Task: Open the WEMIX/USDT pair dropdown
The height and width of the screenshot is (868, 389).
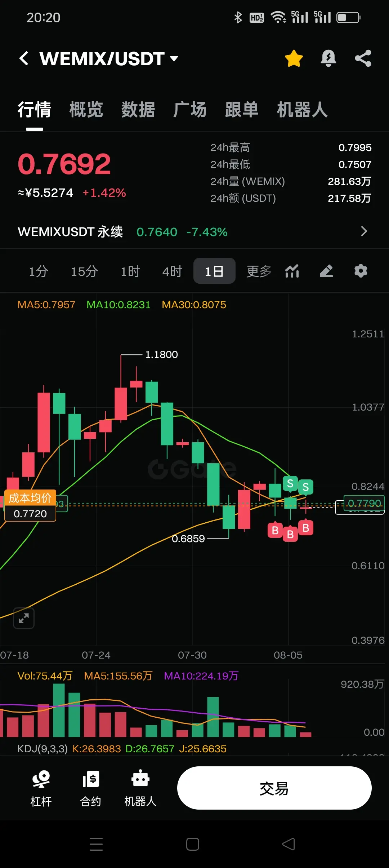Action: point(109,58)
